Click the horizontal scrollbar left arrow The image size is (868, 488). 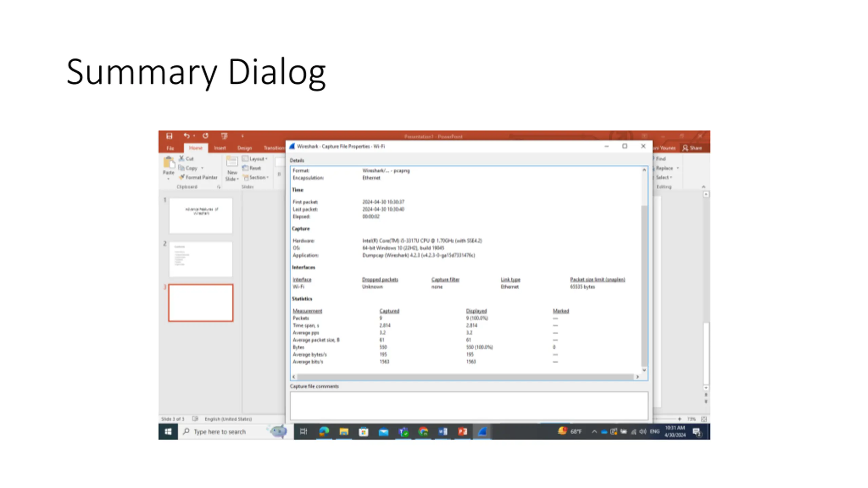pos(294,377)
